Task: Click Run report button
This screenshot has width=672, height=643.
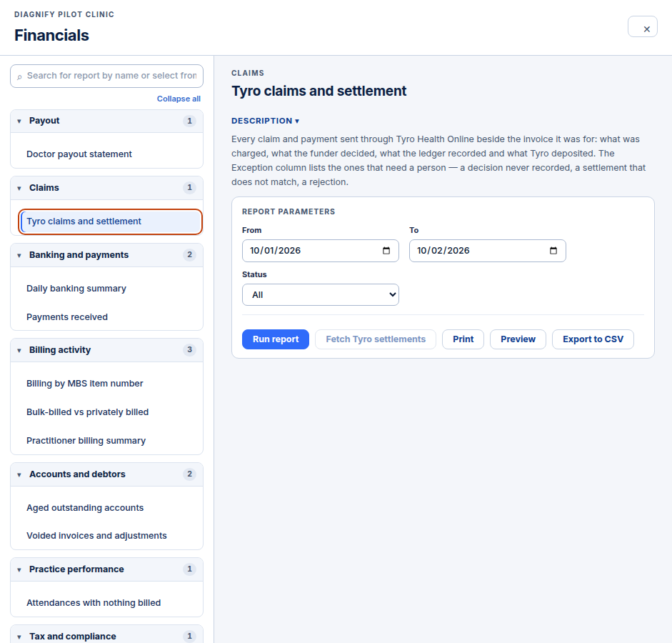Action: click(x=276, y=339)
